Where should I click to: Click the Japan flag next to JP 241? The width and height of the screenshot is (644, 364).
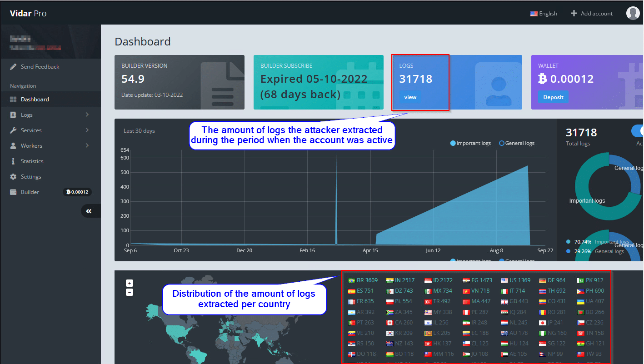tap(542, 323)
